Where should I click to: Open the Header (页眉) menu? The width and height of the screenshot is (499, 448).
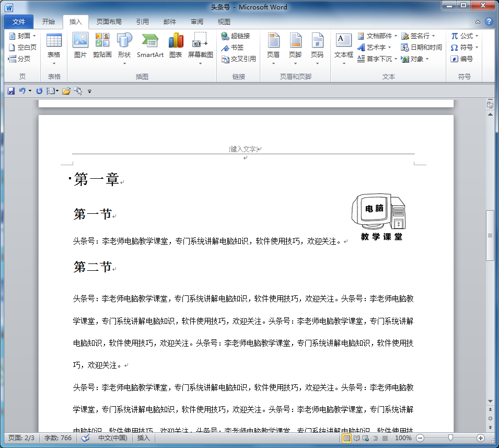[273, 49]
